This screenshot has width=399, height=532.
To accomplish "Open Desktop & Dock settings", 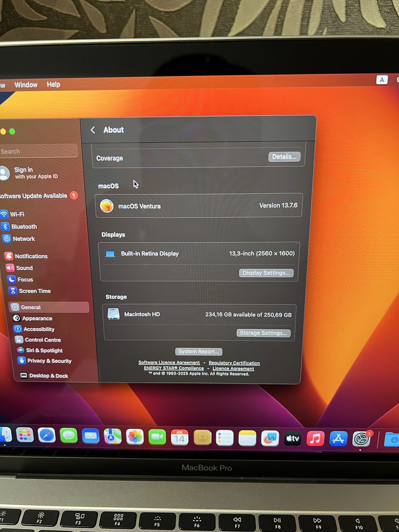I will pyautogui.click(x=44, y=375).
